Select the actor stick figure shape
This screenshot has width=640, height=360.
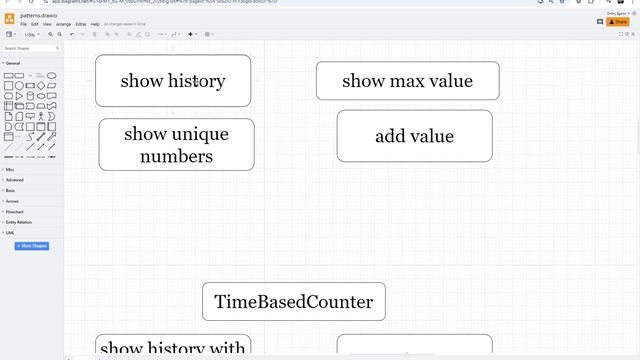click(x=41, y=116)
